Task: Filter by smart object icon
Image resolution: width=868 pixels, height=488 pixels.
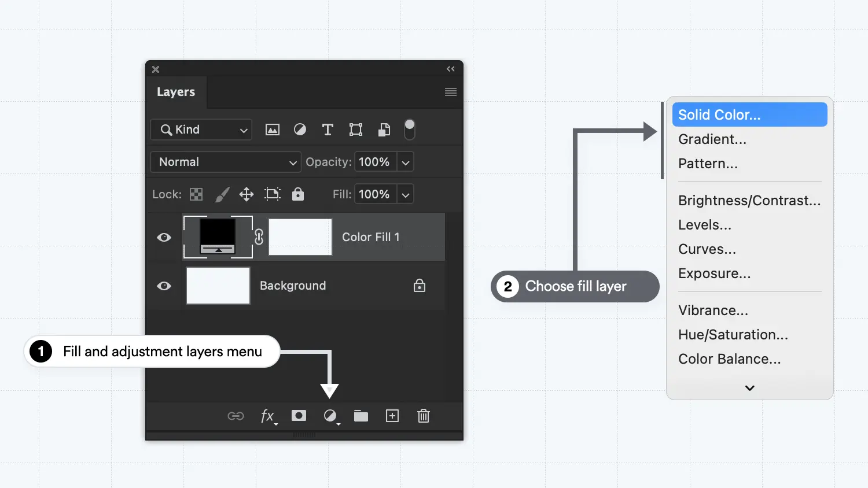Action: click(384, 130)
